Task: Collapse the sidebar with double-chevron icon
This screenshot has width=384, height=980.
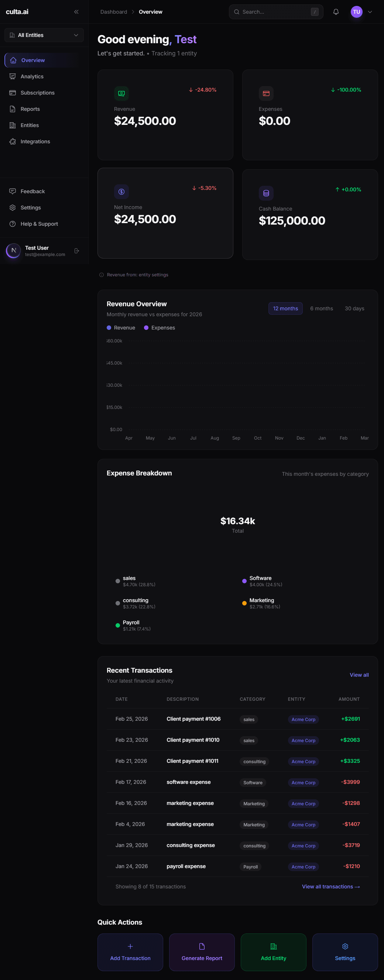Action: pyautogui.click(x=76, y=12)
